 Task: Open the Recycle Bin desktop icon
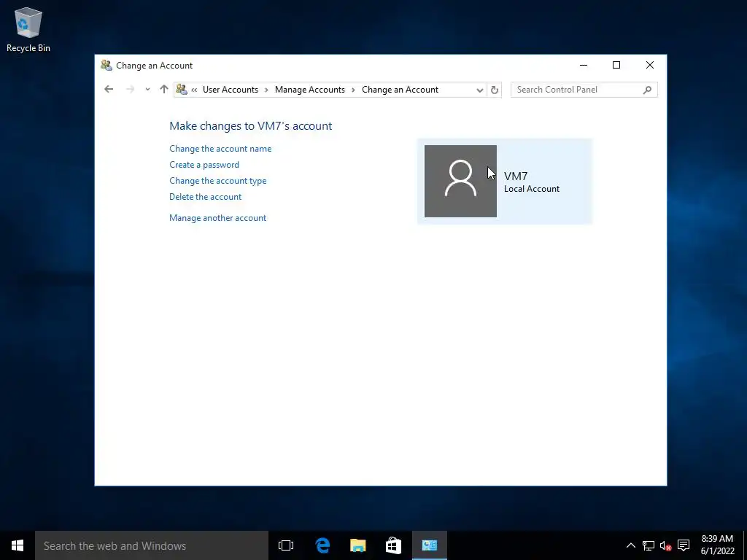(28, 29)
